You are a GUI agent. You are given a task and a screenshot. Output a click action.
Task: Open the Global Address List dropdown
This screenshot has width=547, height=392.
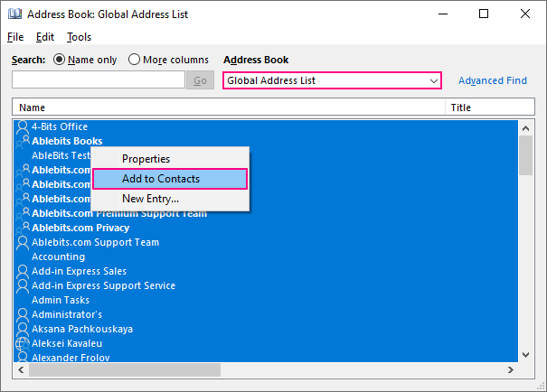332,80
